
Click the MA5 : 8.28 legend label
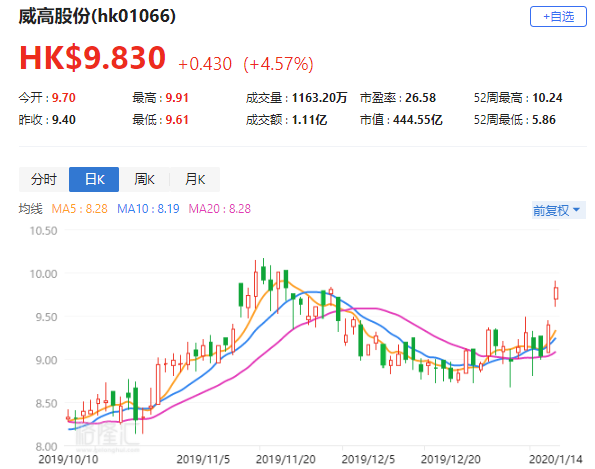point(79,209)
